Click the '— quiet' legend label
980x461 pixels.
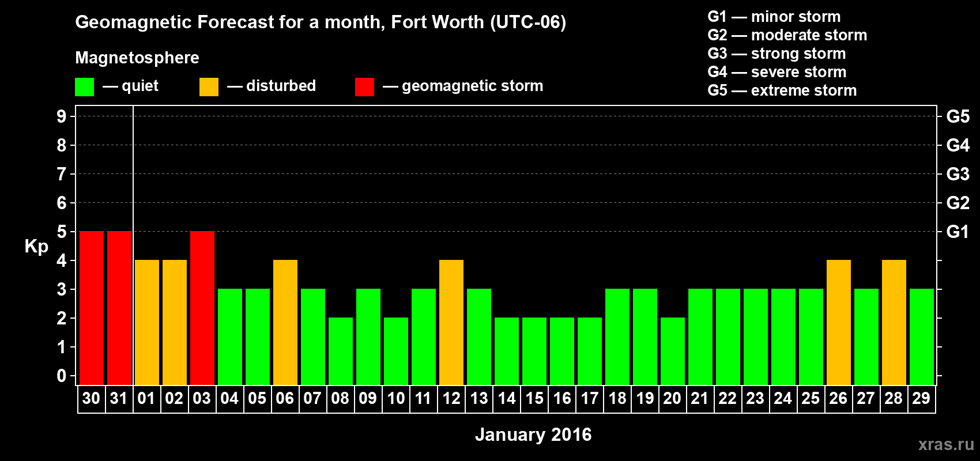coord(130,86)
